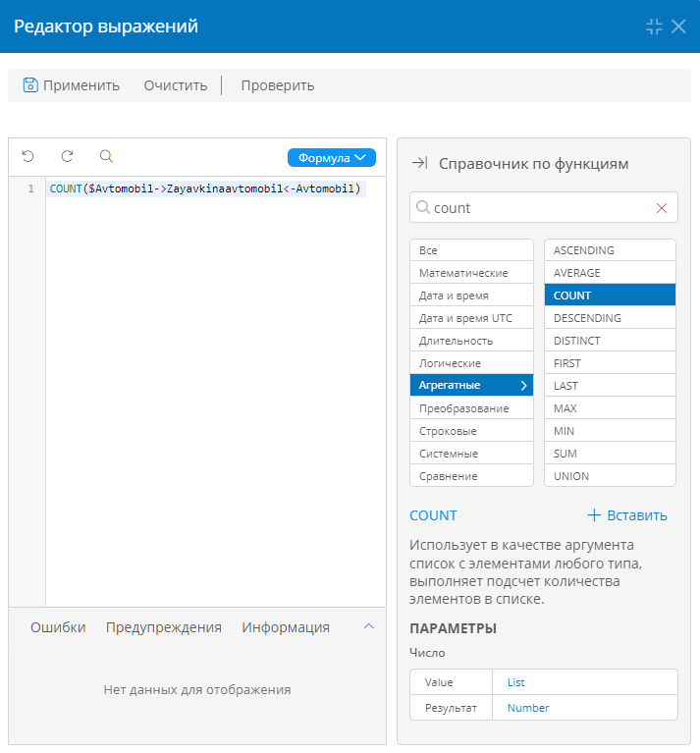Screen dimensions: 700x753
Task: Click the undo arrow icon in editor
Action: [27, 156]
